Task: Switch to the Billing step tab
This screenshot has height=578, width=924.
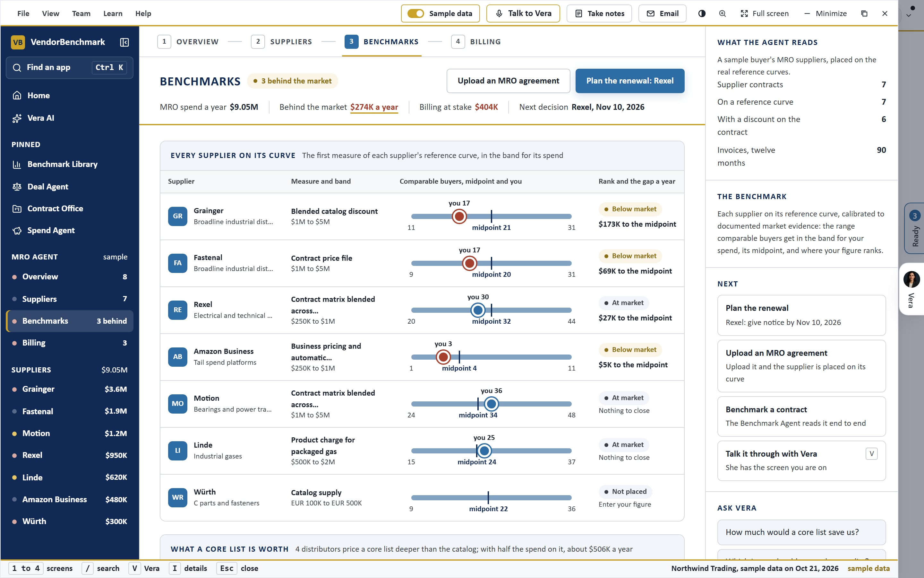Action: point(476,42)
